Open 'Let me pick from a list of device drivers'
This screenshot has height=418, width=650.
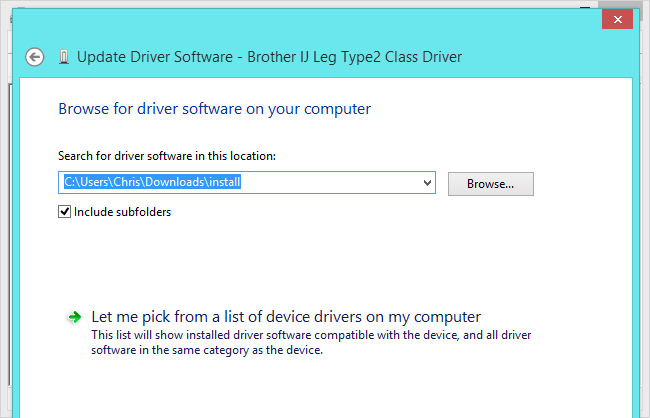click(286, 316)
